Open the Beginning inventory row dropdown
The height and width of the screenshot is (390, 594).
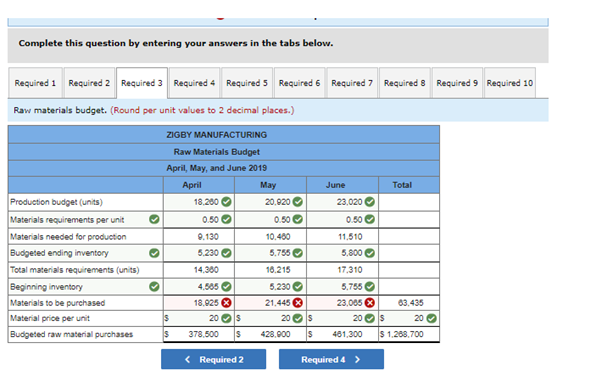86,287
